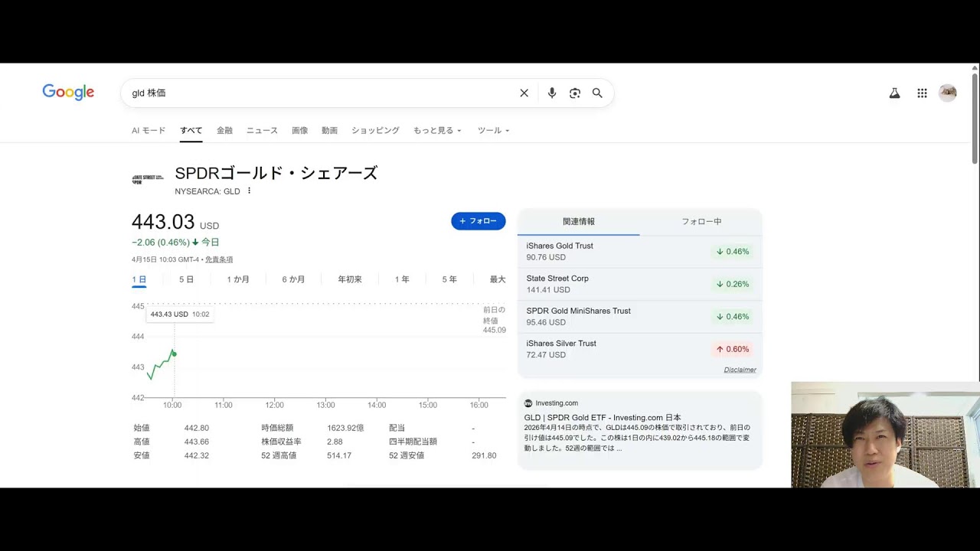Open the Disclaimer link
The height and width of the screenshot is (551, 980).
[740, 370]
